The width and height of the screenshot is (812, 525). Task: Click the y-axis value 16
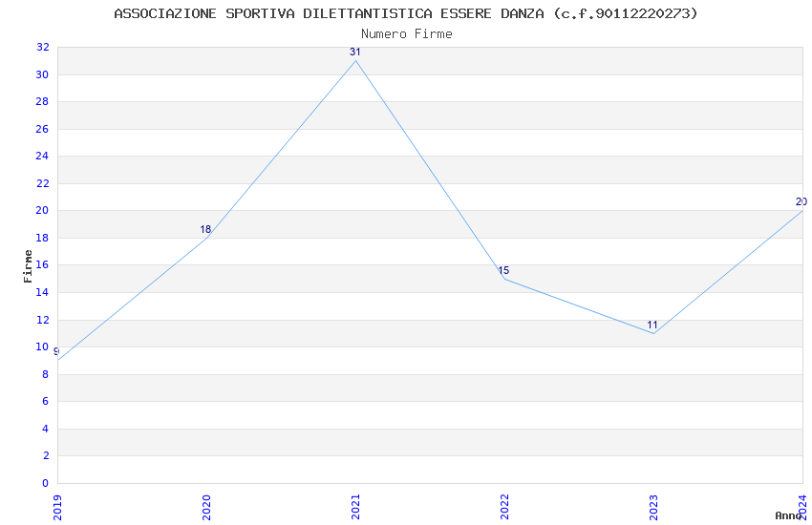point(42,264)
